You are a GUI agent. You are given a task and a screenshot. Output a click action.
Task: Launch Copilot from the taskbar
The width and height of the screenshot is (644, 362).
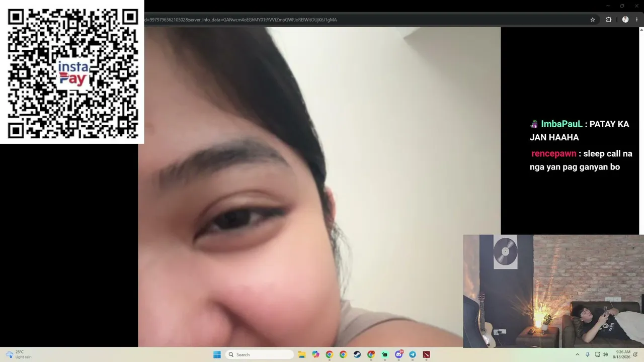[315, 354]
